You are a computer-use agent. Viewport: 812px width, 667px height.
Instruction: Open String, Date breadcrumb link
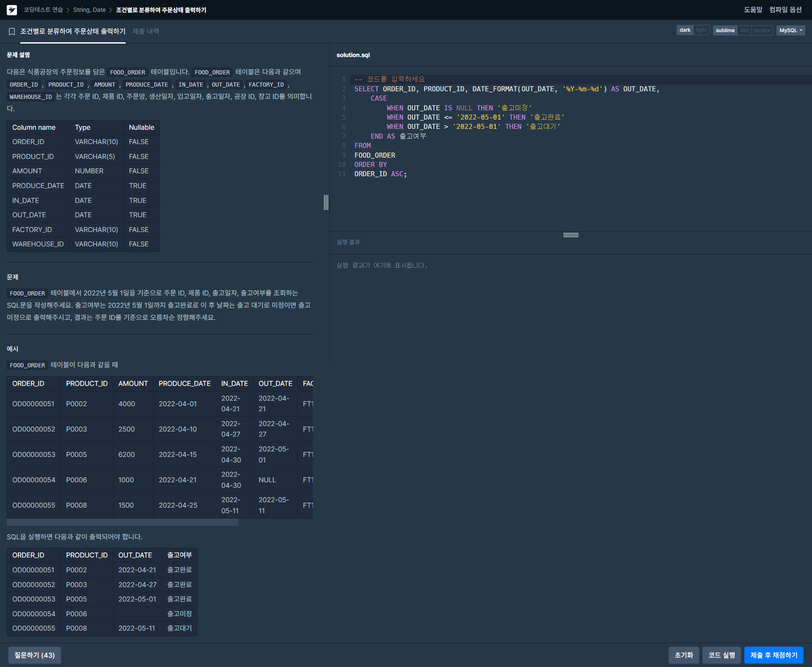click(89, 10)
